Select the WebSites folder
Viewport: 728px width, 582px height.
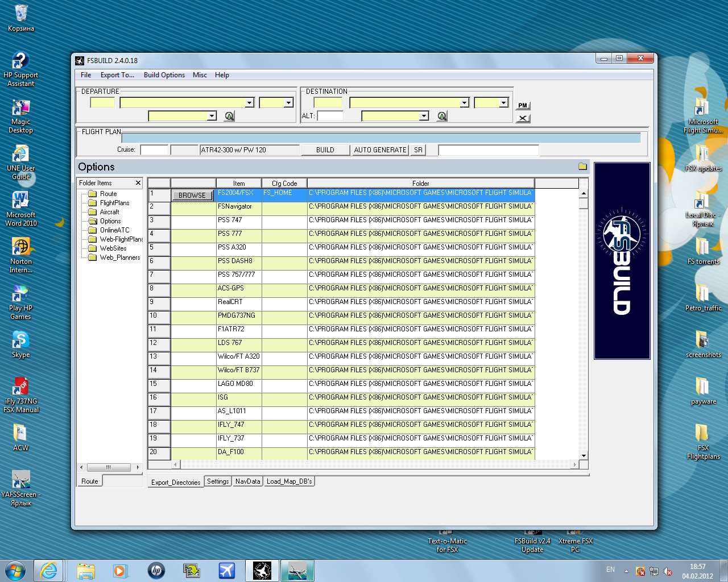(113, 248)
